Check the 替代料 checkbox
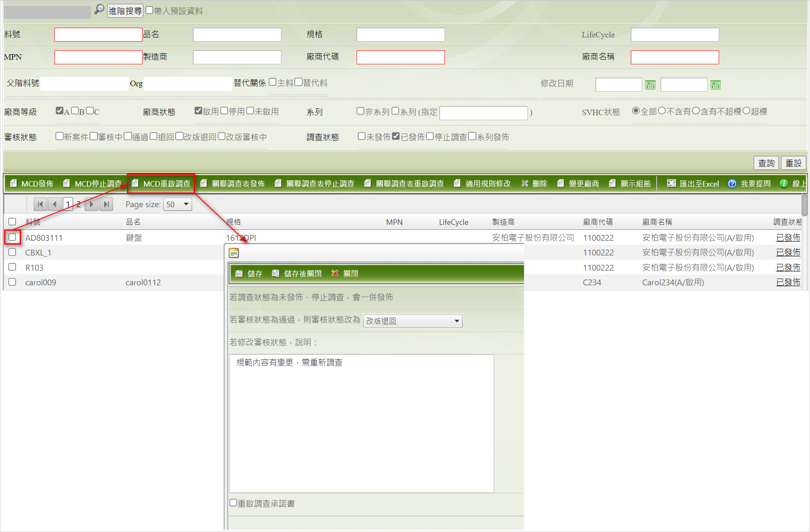This screenshot has height=532, width=810. tap(299, 82)
